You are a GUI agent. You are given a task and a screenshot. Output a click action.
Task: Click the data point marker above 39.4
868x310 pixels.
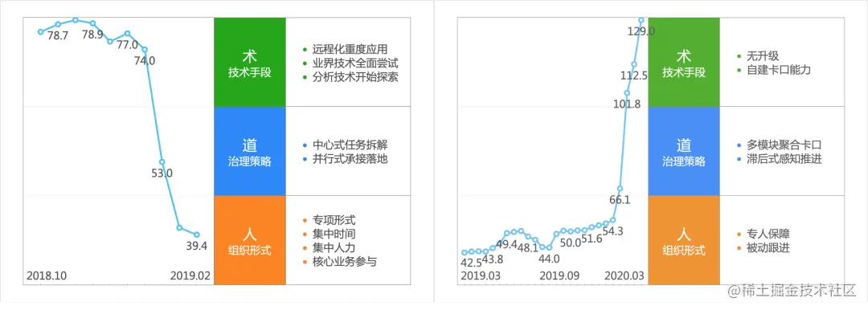pos(197,235)
